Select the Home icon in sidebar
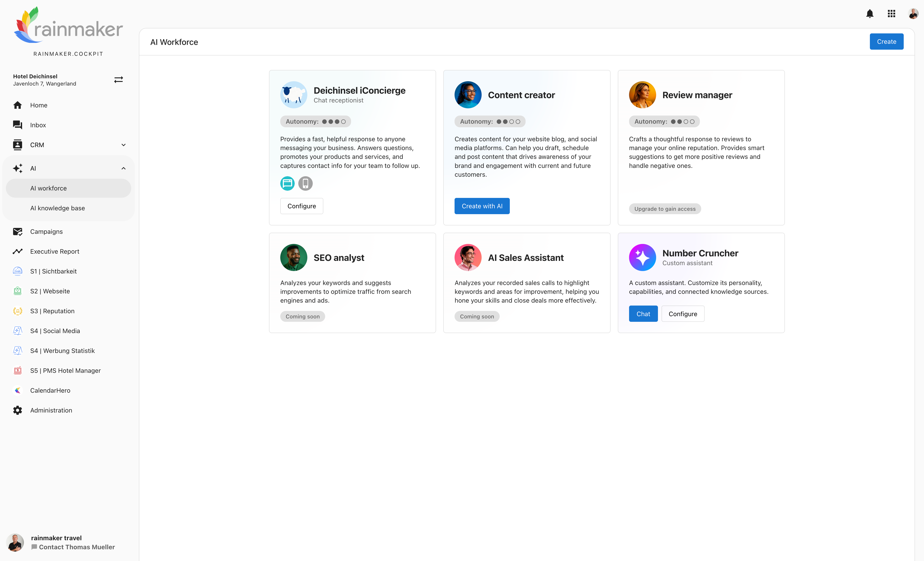The width and height of the screenshot is (924, 561). tap(18, 105)
